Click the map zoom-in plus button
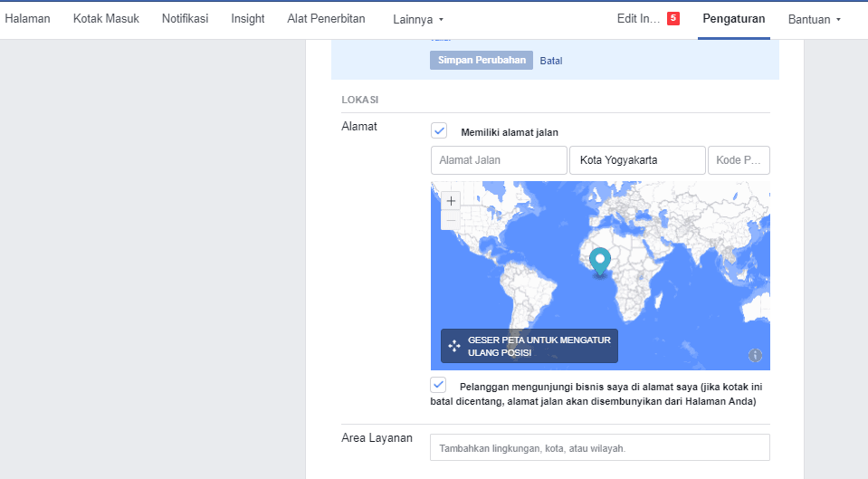This screenshot has height=479, width=868. [x=451, y=200]
